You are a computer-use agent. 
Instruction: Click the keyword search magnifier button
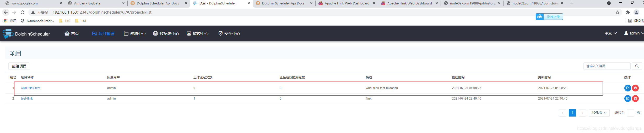[x=637, y=66]
